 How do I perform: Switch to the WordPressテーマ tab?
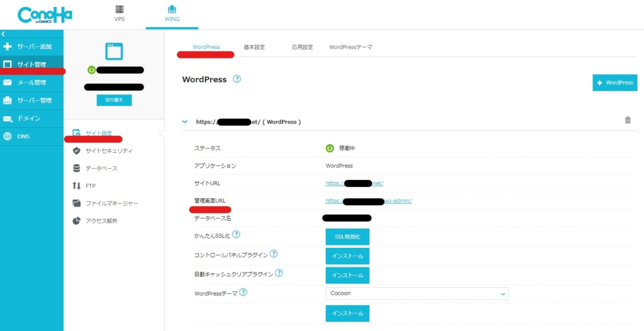coord(351,47)
